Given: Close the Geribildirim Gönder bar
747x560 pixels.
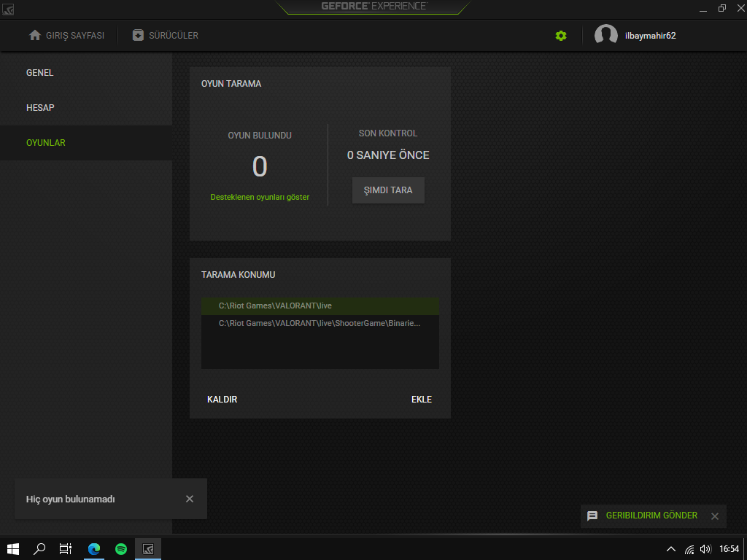Looking at the screenshot, I should [x=715, y=516].
